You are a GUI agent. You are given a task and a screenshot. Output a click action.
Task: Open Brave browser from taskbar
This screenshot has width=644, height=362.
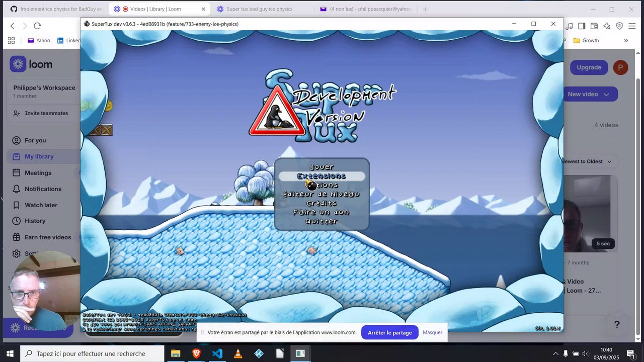pos(196,353)
